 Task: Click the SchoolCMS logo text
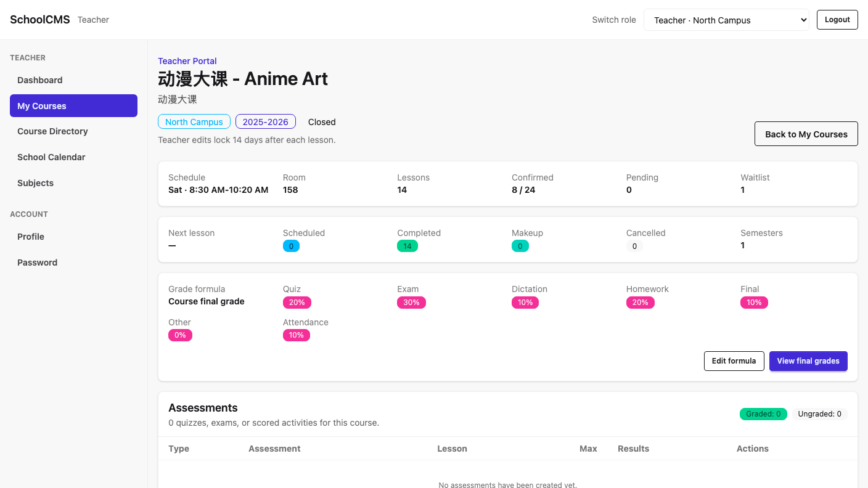[40, 20]
